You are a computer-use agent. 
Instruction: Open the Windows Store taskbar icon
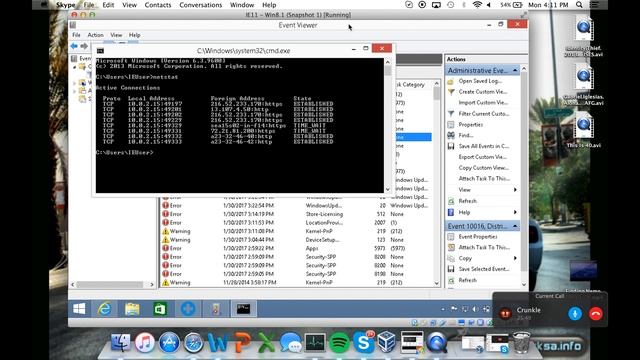click(160, 309)
